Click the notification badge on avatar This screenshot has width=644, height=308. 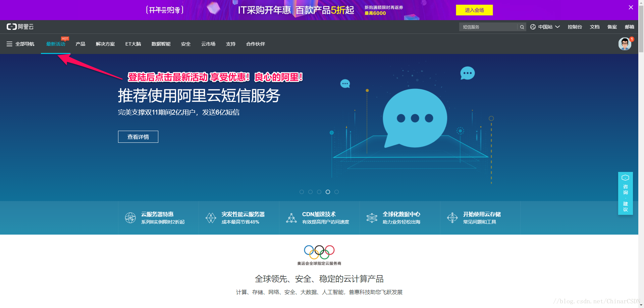click(x=632, y=39)
